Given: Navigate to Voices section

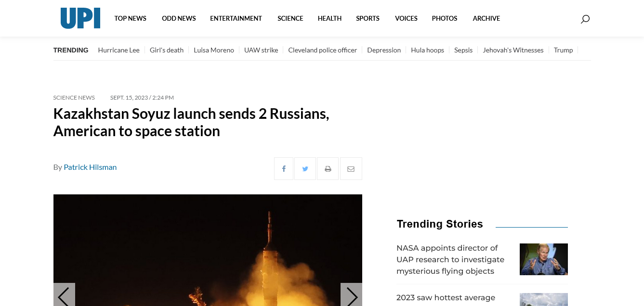Looking at the screenshot, I should [406, 18].
